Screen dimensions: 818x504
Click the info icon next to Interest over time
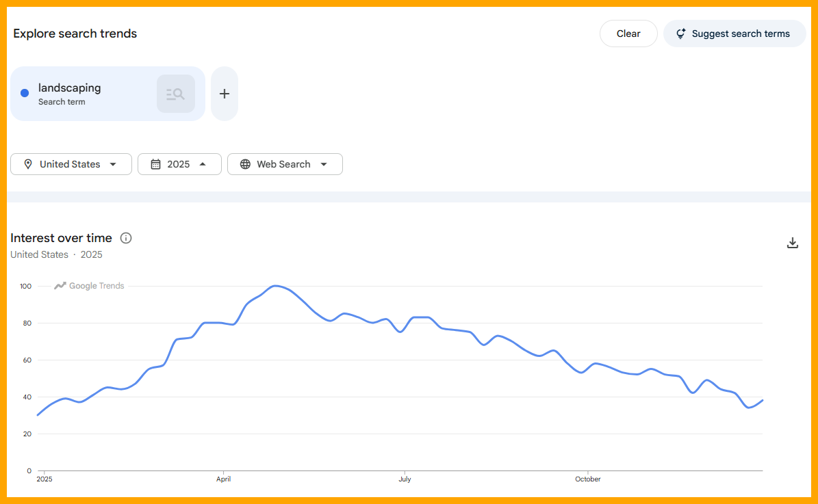[125, 238]
